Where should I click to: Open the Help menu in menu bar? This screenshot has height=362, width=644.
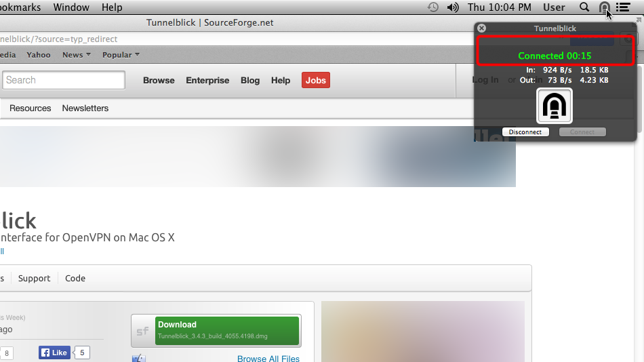point(112,7)
